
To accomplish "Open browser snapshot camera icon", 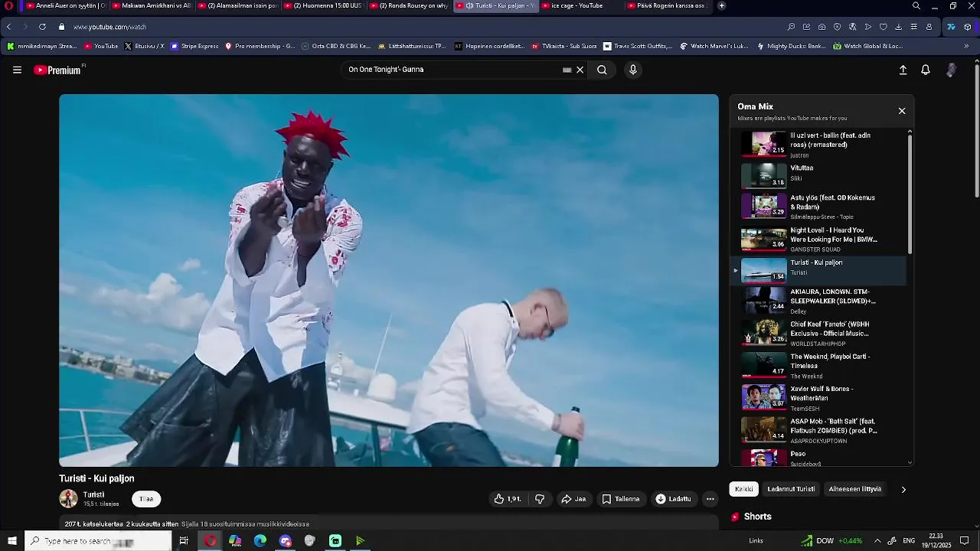I will pyautogui.click(x=822, y=27).
